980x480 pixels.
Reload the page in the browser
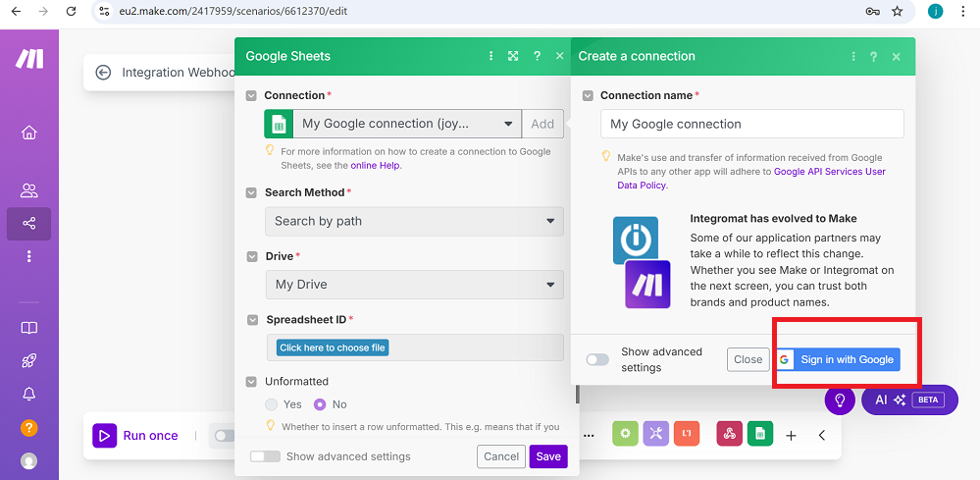[71, 11]
